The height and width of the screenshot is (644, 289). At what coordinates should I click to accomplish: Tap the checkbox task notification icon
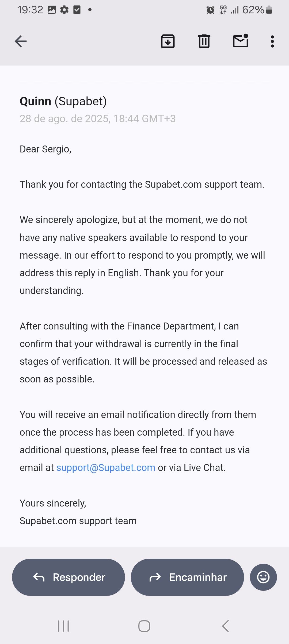pyautogui.click(x=77, y=10)
